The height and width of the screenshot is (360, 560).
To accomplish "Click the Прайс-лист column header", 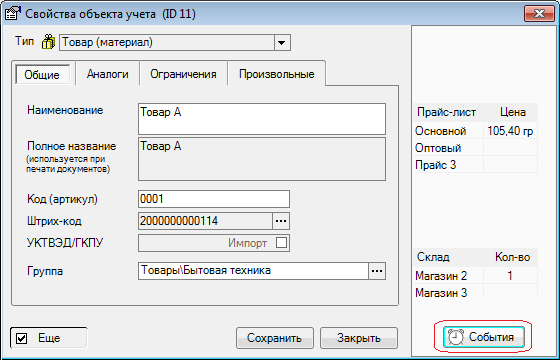I will (x=448, y=112).
